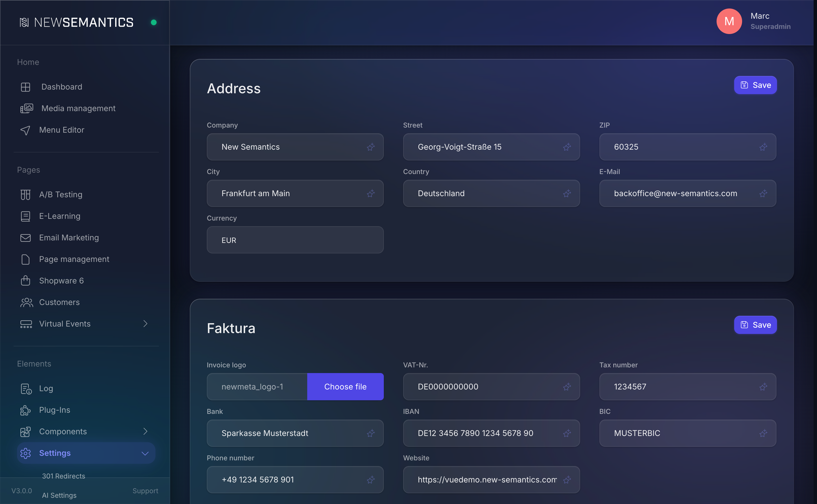Select the 301 Redirects submenu item
The width and height of the screenshot is (817, 504).
(63, 476)
